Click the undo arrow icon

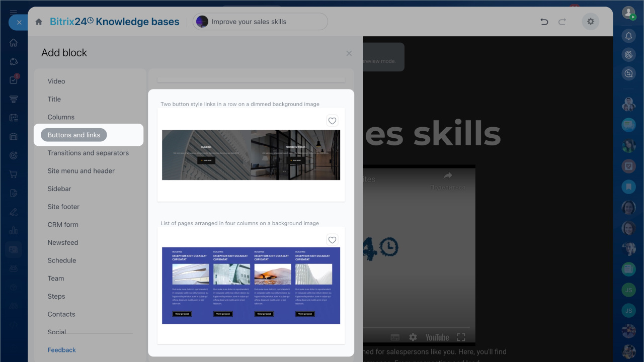[x=544, y=22]
